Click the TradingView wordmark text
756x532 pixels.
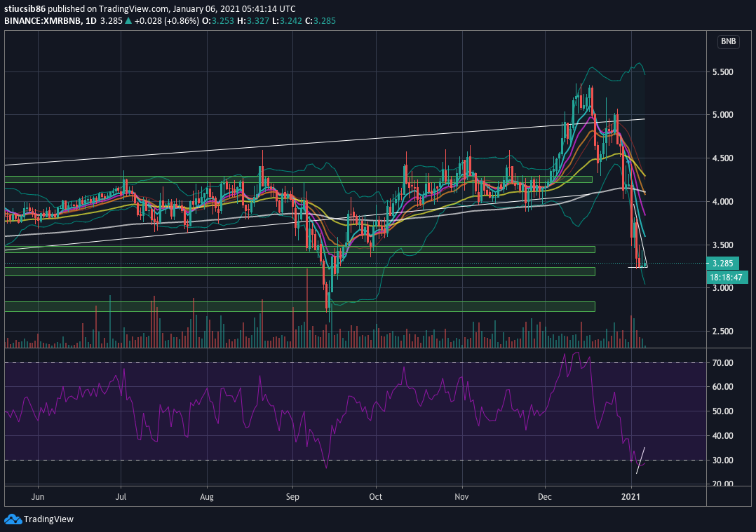click(48, 519)
